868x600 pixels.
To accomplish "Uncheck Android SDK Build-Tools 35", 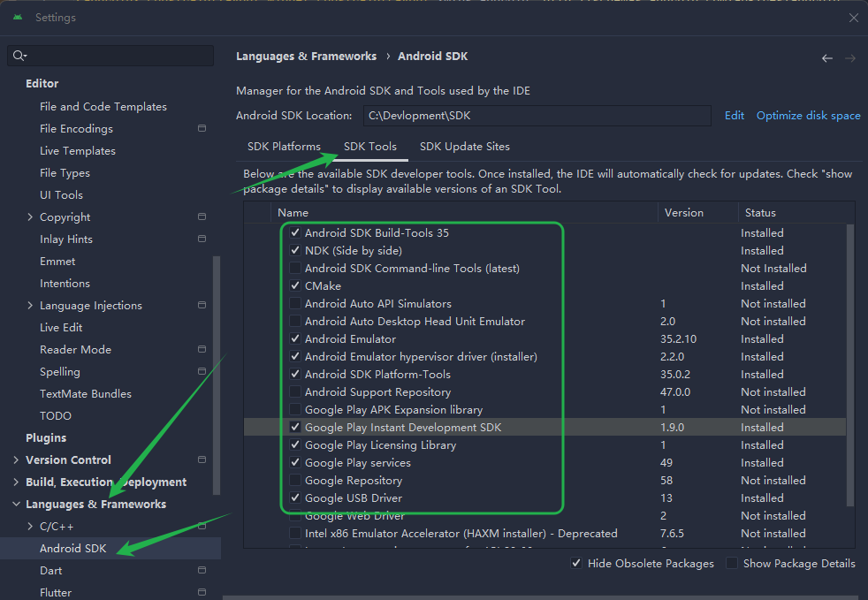I will (295, 233).
